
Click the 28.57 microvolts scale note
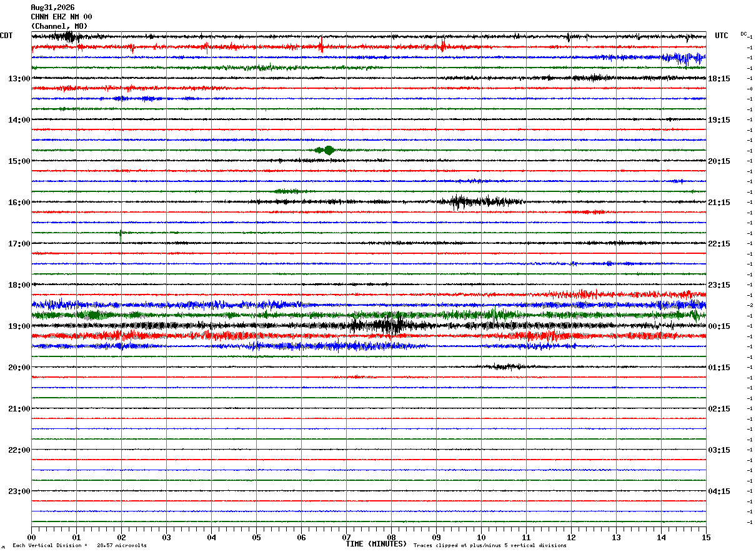tap(122, 545)
